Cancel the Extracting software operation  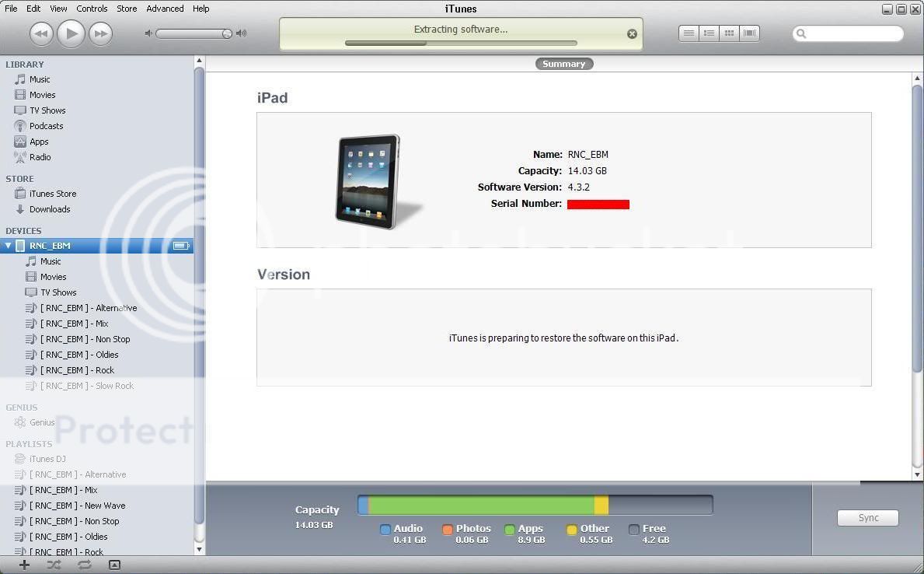[x=632, y=34]
